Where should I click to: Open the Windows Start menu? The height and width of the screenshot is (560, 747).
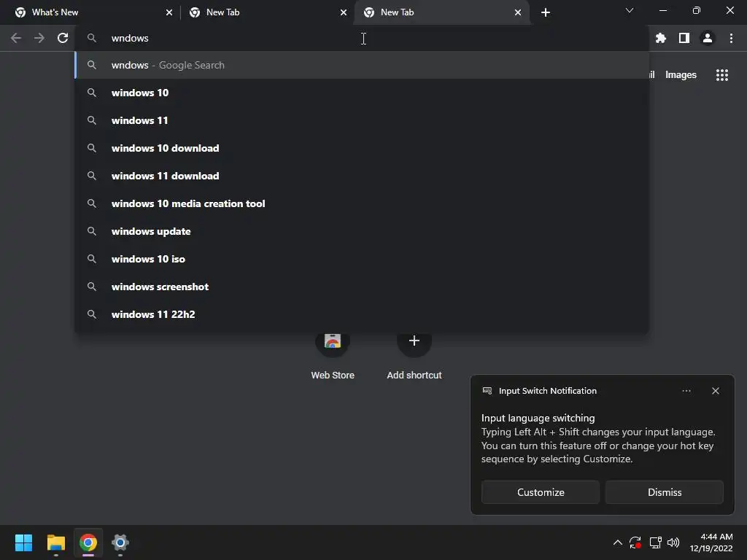click(23, 542)
